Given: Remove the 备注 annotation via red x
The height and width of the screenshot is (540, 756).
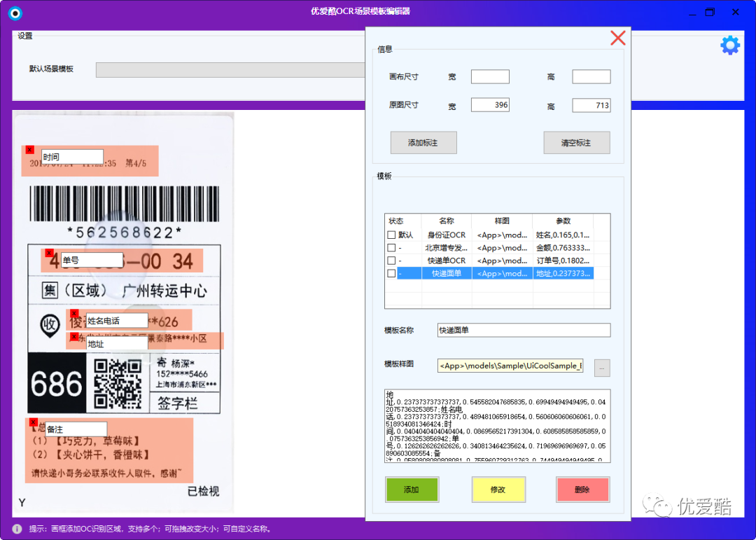Looking at the screenshot, I should 34,422.
